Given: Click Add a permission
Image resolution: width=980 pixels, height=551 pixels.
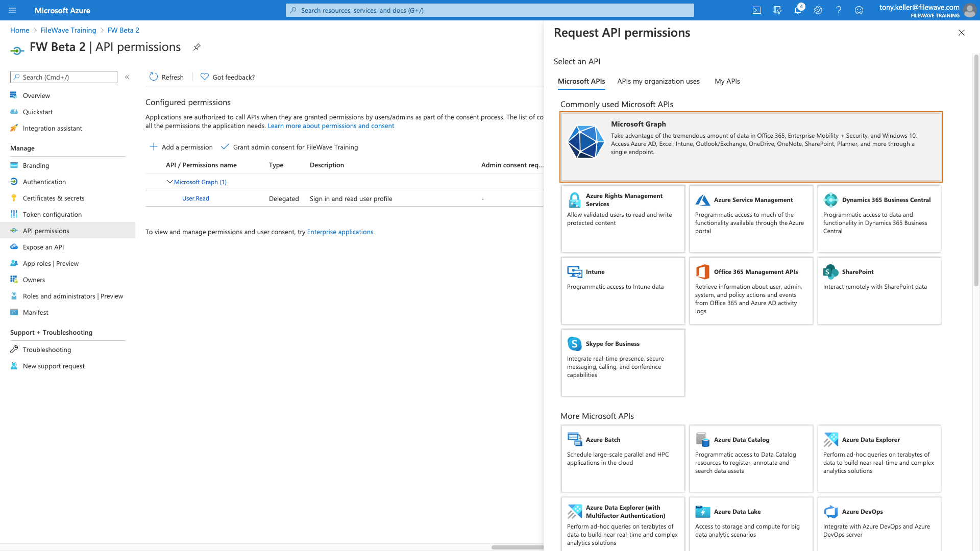Looking at the screenshot, I should (x=181, y=147).
